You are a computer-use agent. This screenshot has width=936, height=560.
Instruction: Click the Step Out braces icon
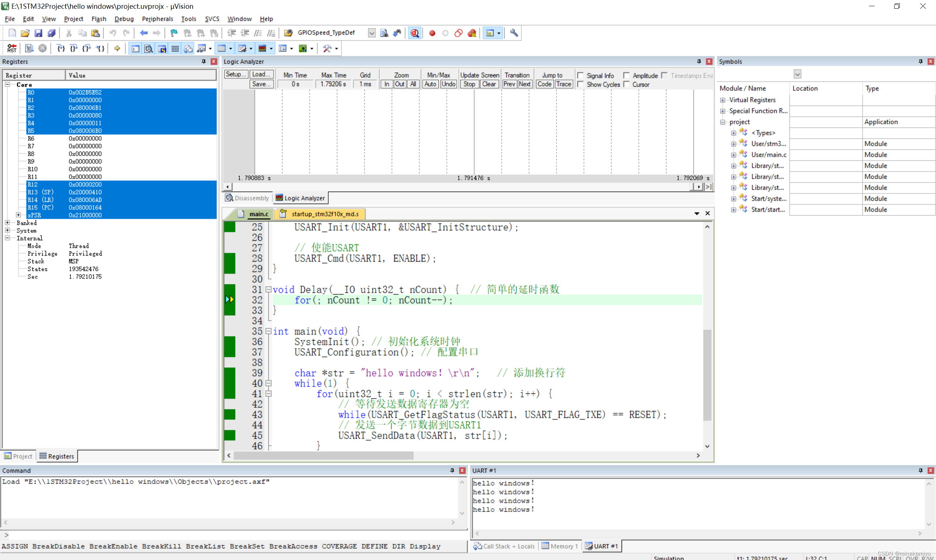pos(87,48)
